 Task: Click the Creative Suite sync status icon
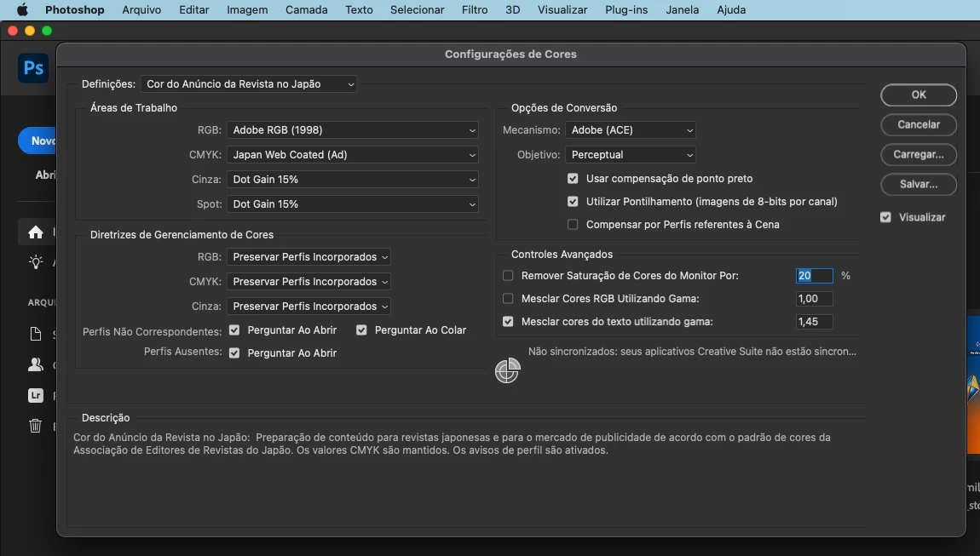507,370
